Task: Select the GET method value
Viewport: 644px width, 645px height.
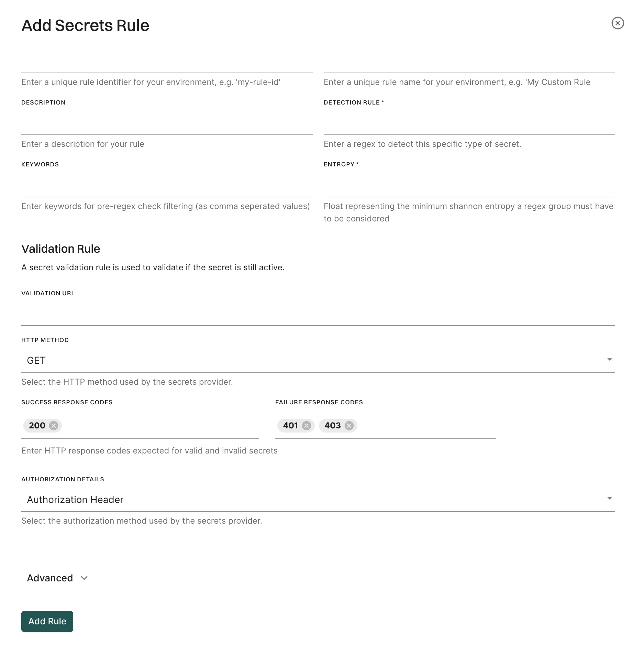Action: [x=36, y=360]
